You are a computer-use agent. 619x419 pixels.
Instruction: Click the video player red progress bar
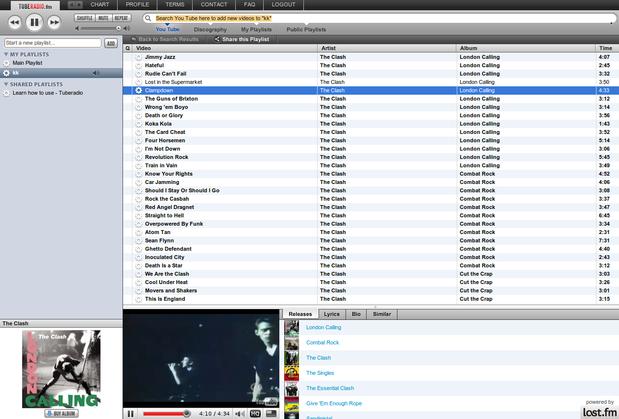pos(165,413)
